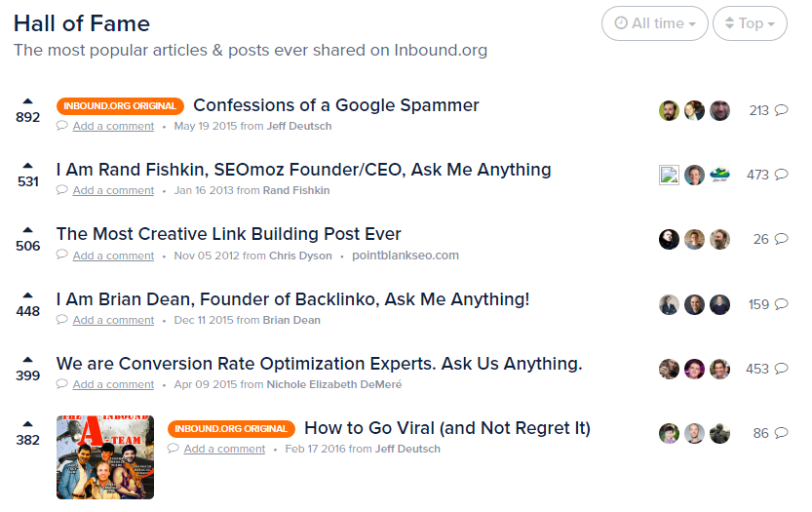Image resolution: width=812 pixels, height=512 pixels.
Task: Add a comment on Brian Dean's post
Action: coord(113,320)
